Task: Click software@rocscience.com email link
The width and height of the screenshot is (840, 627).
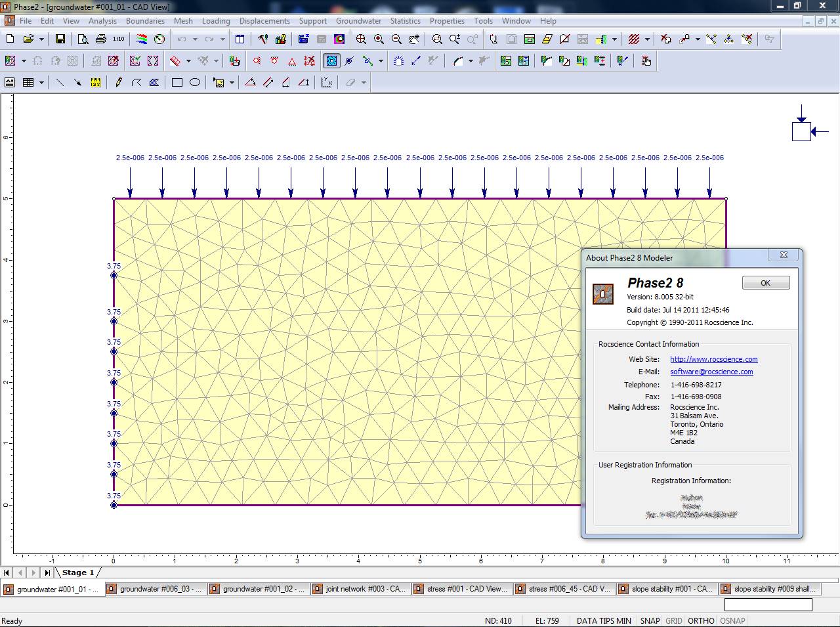Action: [x=711, y=372]
